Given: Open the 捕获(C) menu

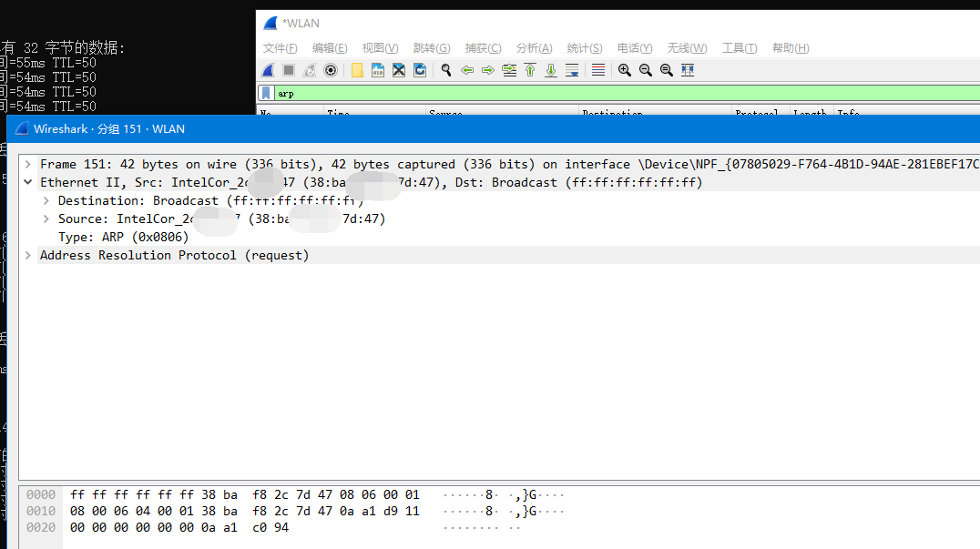Looking at the screenshot, I should [483, 48].
